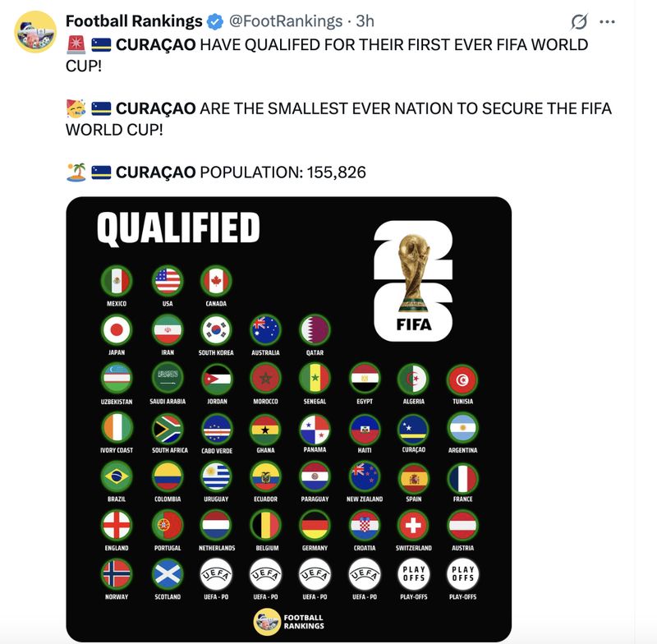Image resolution: width=657 pixels, height=644 pixels.
Task: Open the Football Rankings display name link
Action: coord(134,21)
